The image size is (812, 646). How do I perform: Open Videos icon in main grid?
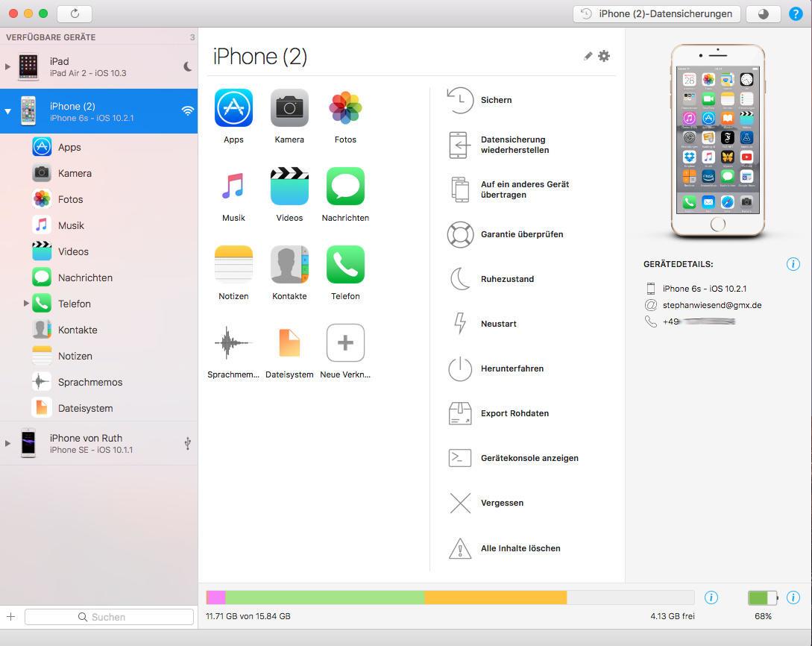(289, 186)
